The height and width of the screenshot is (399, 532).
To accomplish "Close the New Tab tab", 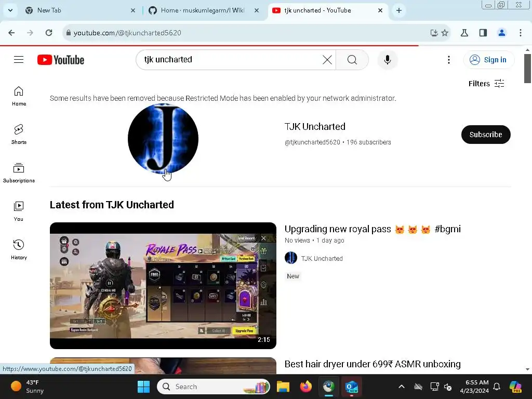I will [133, 10].
